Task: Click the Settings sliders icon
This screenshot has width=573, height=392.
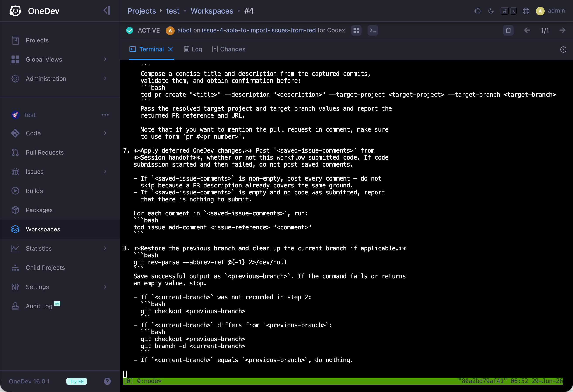Action: click(15, 287)
